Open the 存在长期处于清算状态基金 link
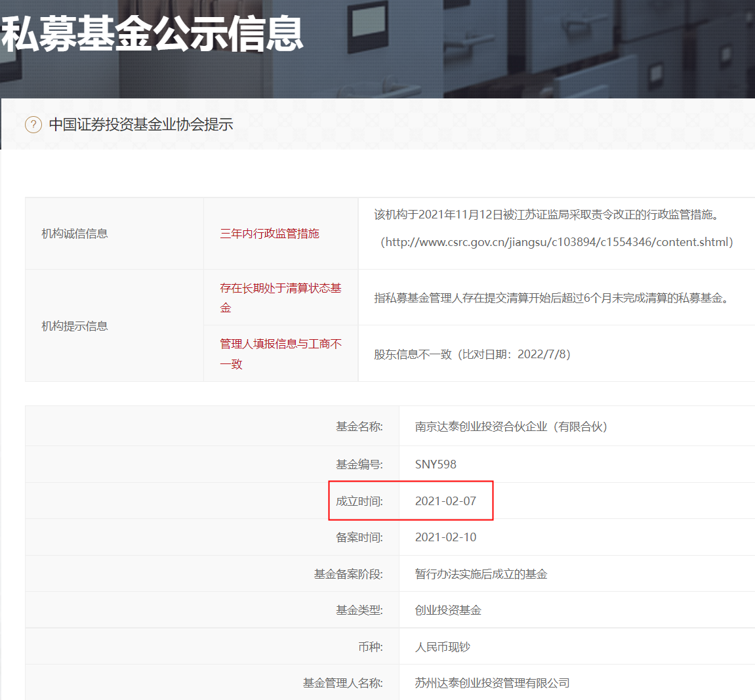Viewport: 755px width, 700px height. (280, 297)
